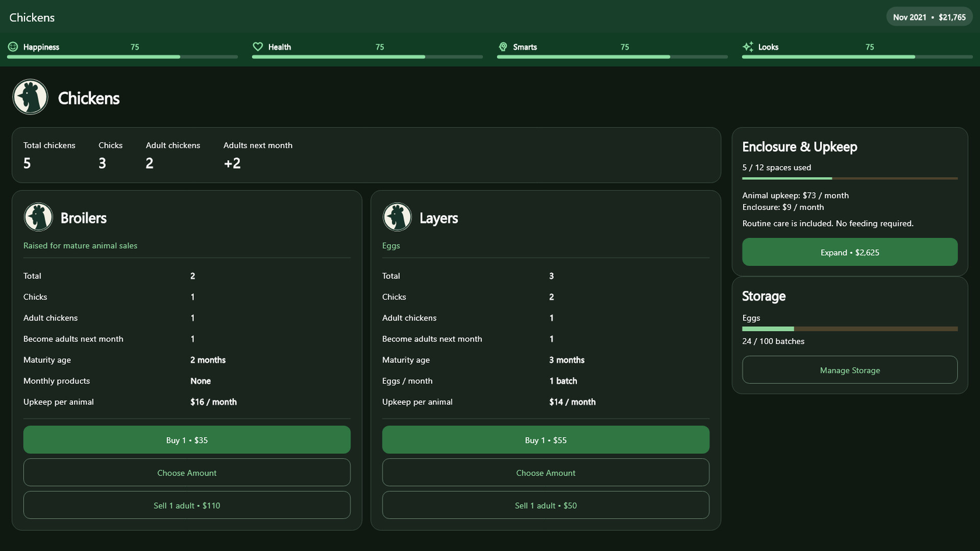980x551 pixels.
Task: Click Broilers maturity age '2 months'
Action: (208, 360)
